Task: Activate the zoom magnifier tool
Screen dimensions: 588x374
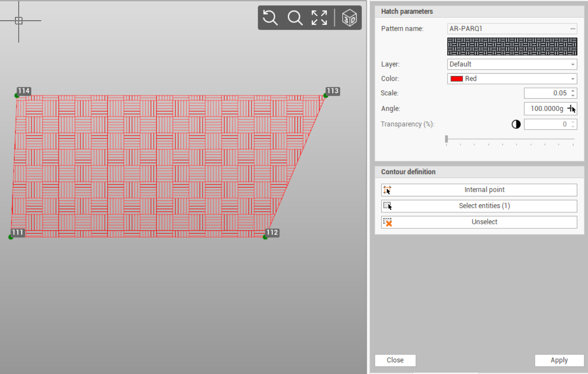Action: 295,18
